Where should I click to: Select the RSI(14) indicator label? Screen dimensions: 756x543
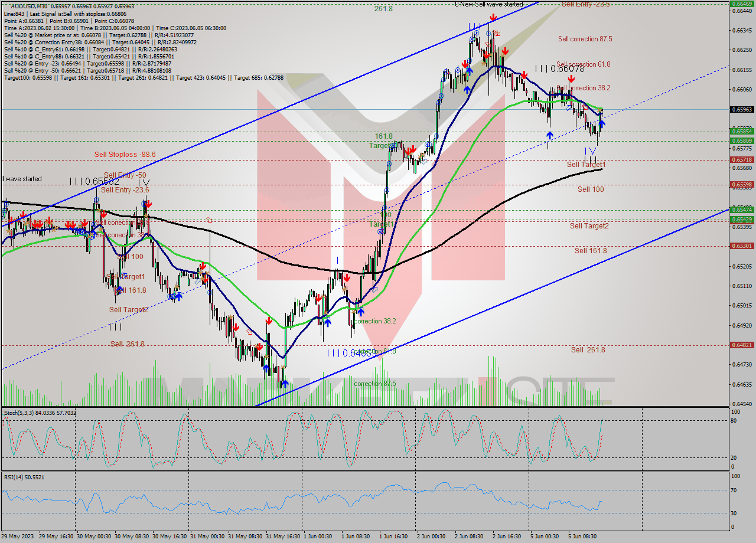pos(16,477)
